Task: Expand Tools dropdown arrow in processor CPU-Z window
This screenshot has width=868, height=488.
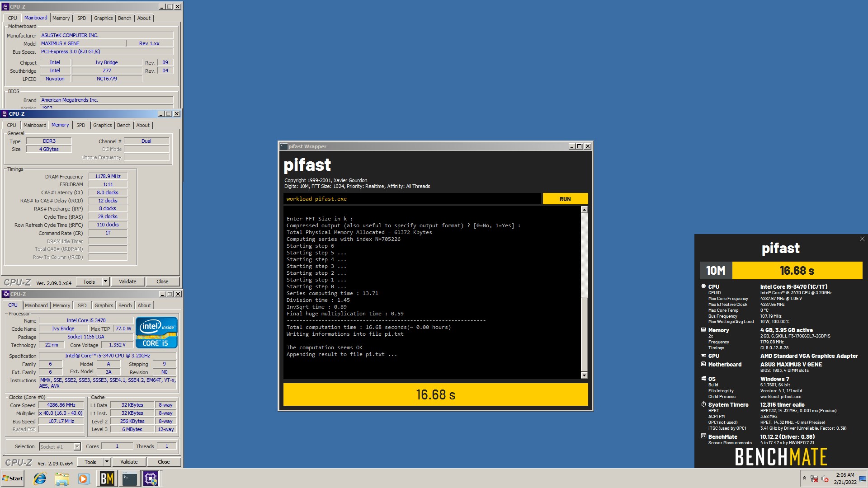Action: click(x=107, y=462)
